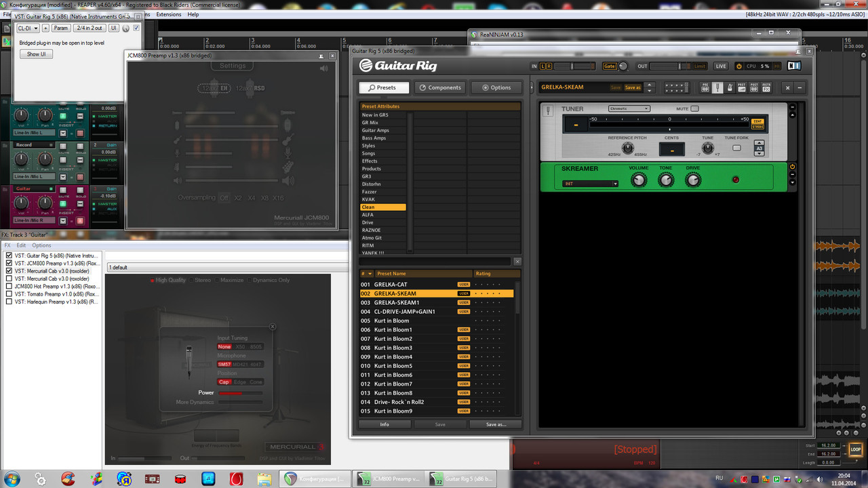Screen dimensions: 868x488
Task: Enable the Gate button in Guitar Rig header
Action: 609,66
